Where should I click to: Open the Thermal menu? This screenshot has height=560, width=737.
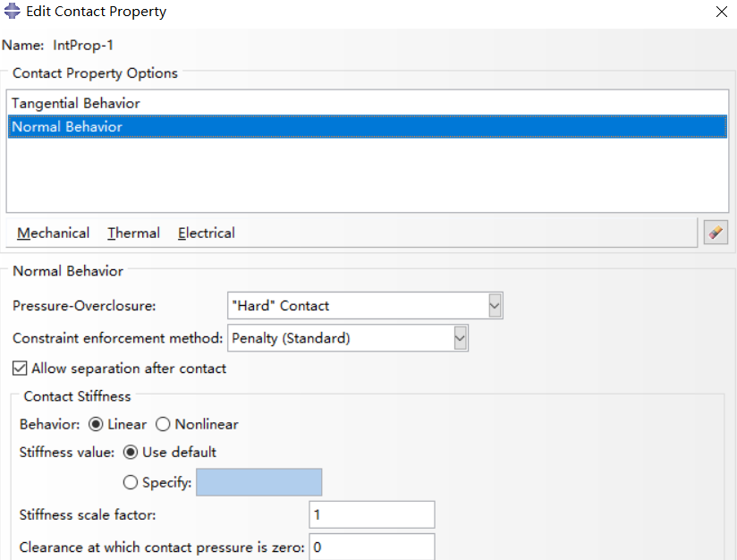click(134, 233)
